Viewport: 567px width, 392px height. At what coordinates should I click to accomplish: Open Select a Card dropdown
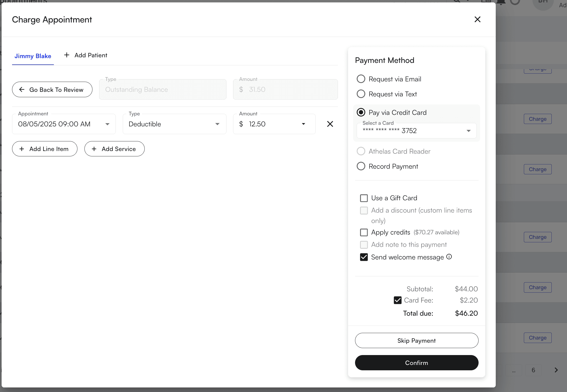point(468,131)
